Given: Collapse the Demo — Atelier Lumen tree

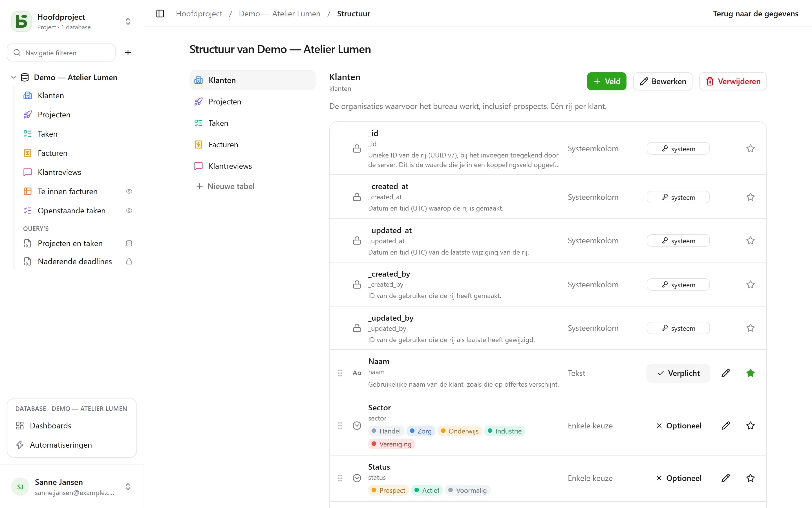Looking at the screenshot, I should (14, 77).
